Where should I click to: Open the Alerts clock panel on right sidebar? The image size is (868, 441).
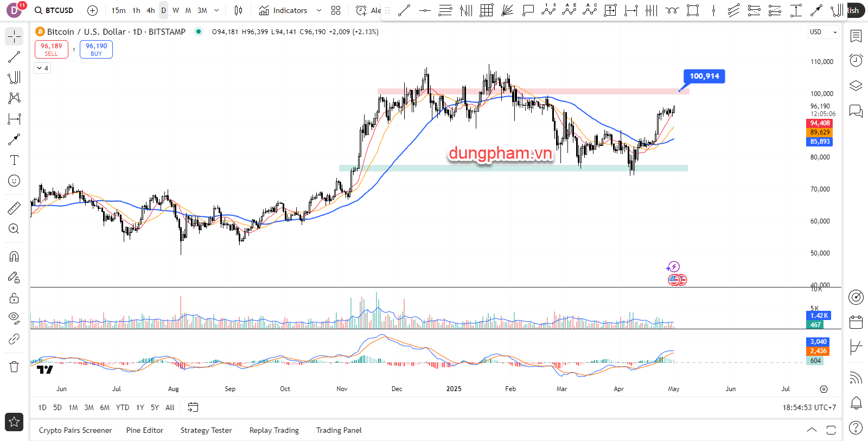tap(856, 60)
